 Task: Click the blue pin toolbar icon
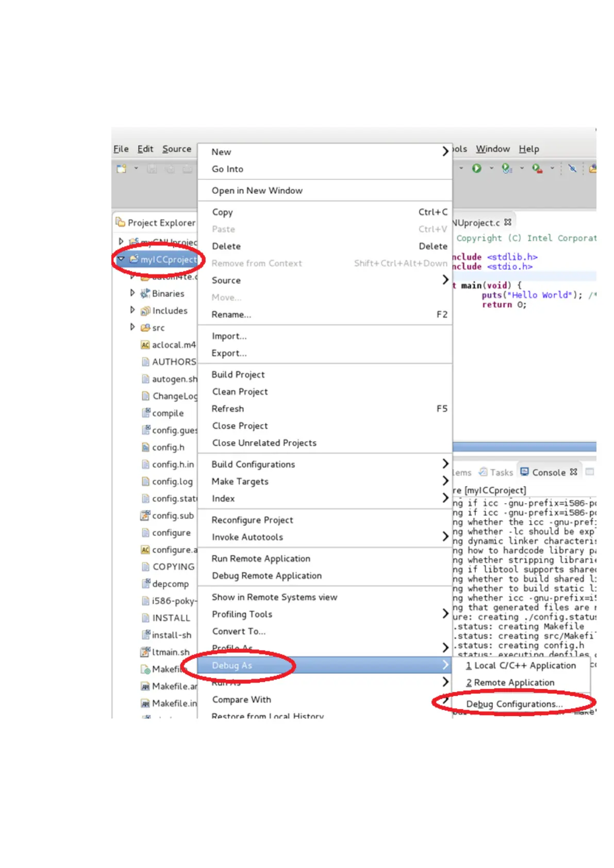click(572, 168)
